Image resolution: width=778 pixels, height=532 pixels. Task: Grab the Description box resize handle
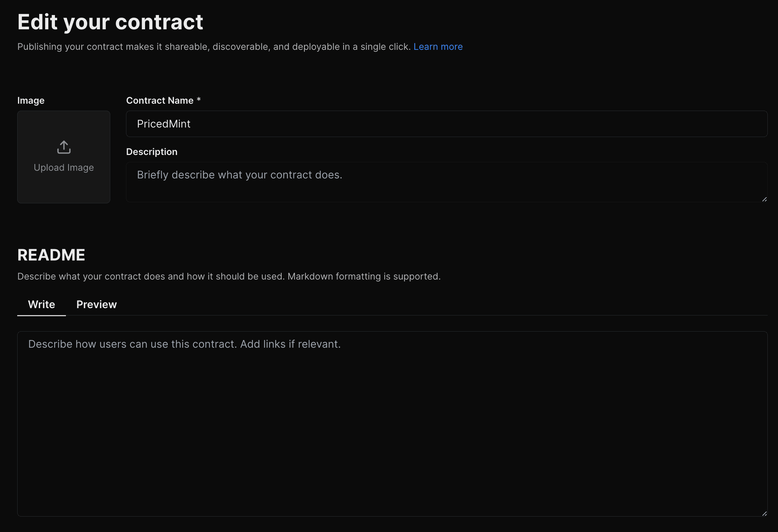click(764, 199)
